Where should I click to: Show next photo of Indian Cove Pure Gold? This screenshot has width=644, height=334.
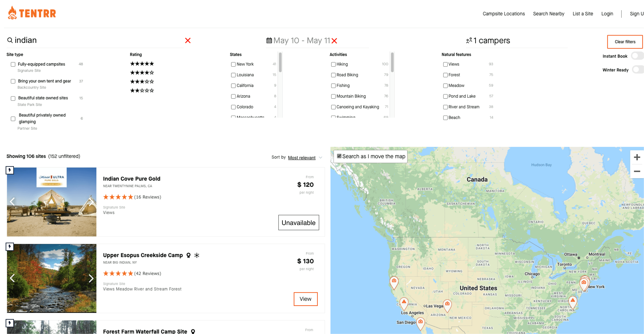[x=91, y=202]
